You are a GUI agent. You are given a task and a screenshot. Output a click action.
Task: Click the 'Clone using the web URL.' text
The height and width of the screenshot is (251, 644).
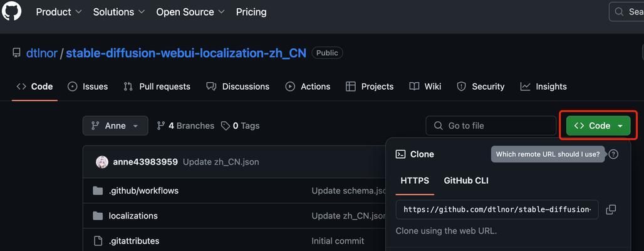pos(446,231)
